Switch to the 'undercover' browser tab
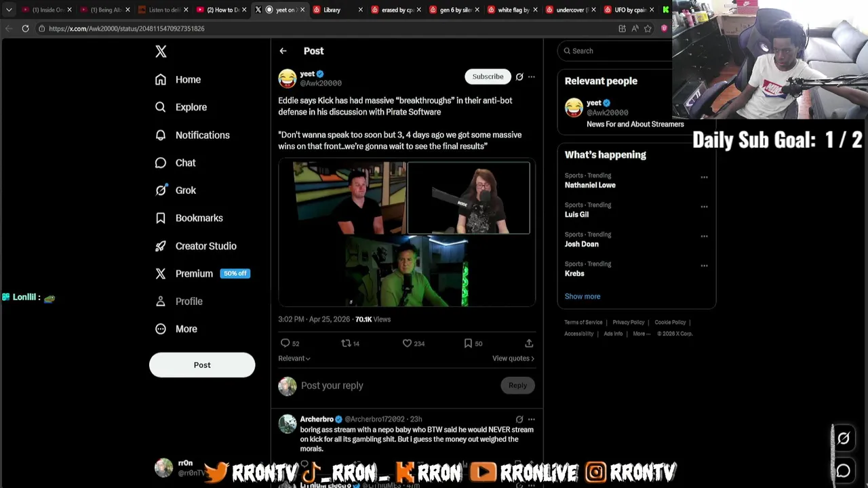The height and width of the screenshot is (488, 868). [x=572, y=9]
